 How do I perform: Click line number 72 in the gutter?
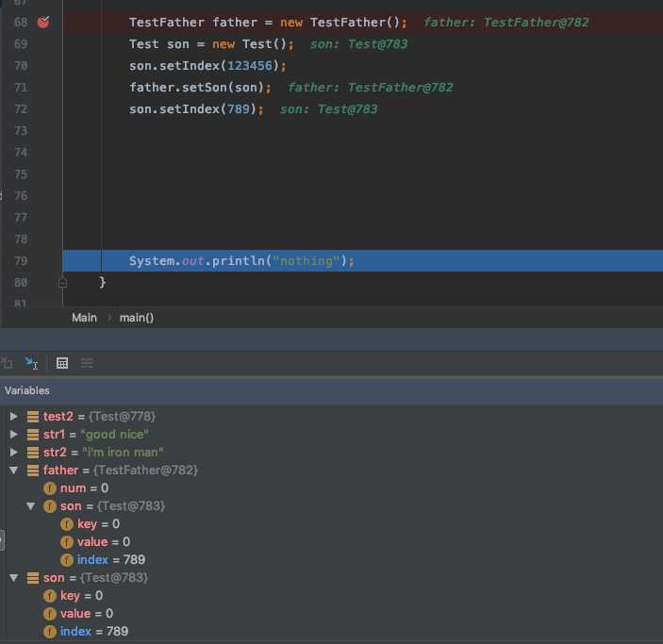21,109
